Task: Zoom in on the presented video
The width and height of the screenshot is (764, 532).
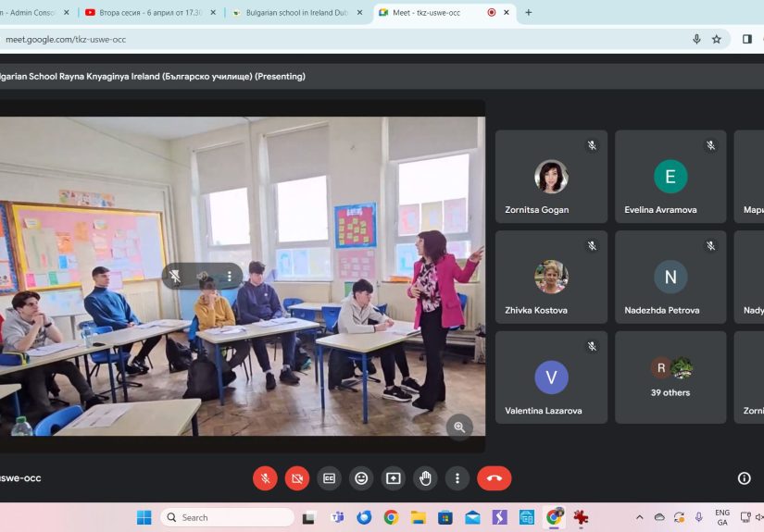Action: [x=458, y=427]
